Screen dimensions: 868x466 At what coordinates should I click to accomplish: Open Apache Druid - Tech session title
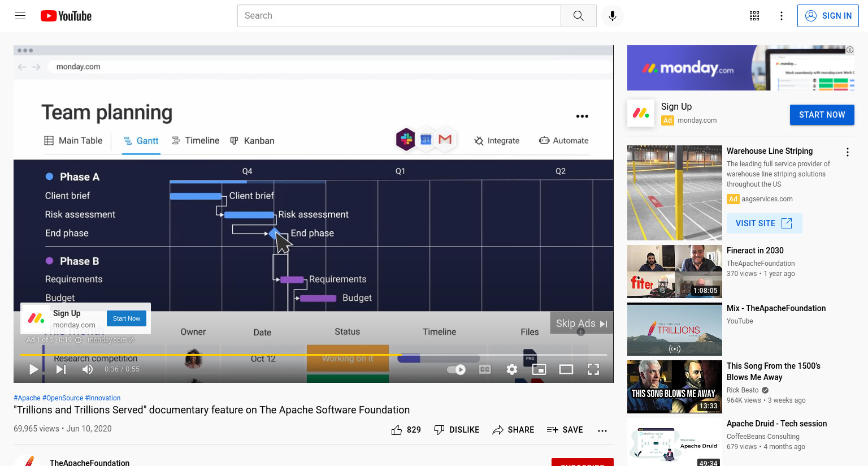[x=776, y=424]
